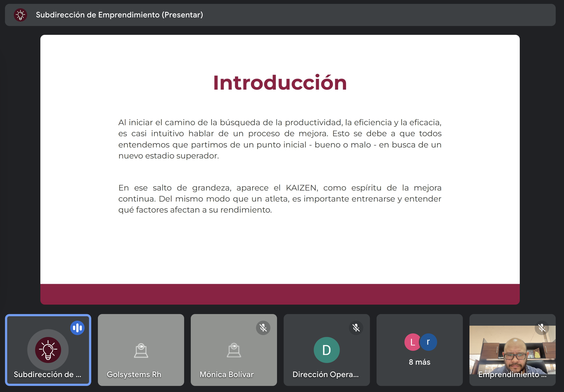Viewport: 564px width, 392px height.
Task: Click the blue speaking indicator on Subdirección tile
Action: (77, 328)
